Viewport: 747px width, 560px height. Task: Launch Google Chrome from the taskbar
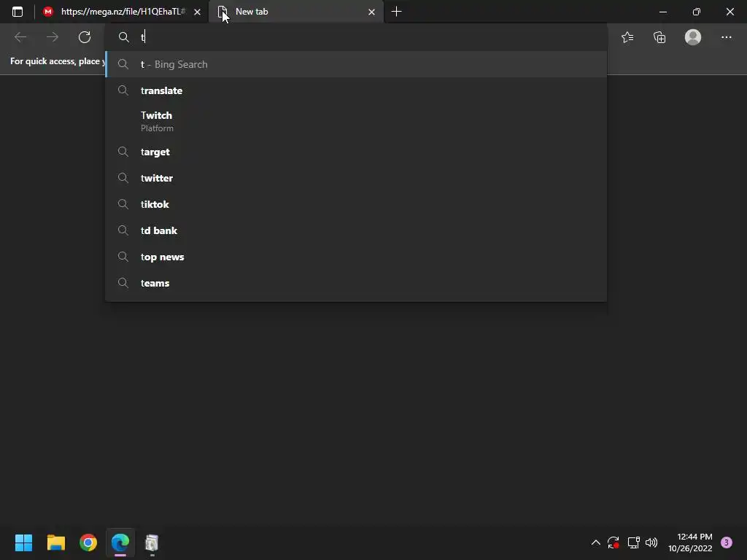(x=88, y=542)
